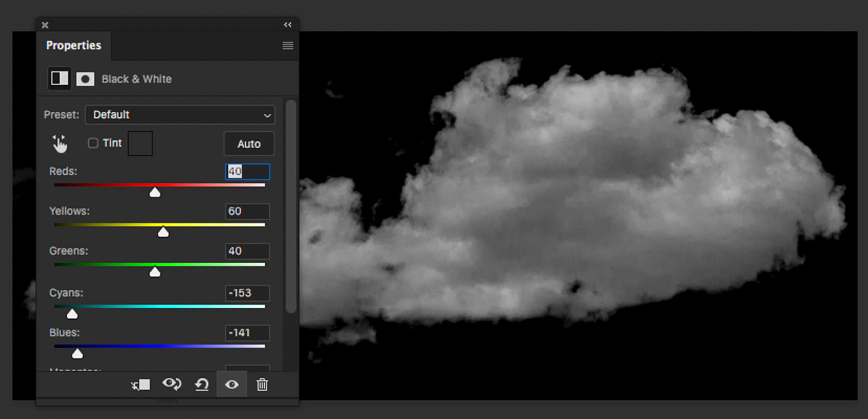Click the Tint color swatch
868x419 pixels.
pyautogui.click(x=140, y=143)
